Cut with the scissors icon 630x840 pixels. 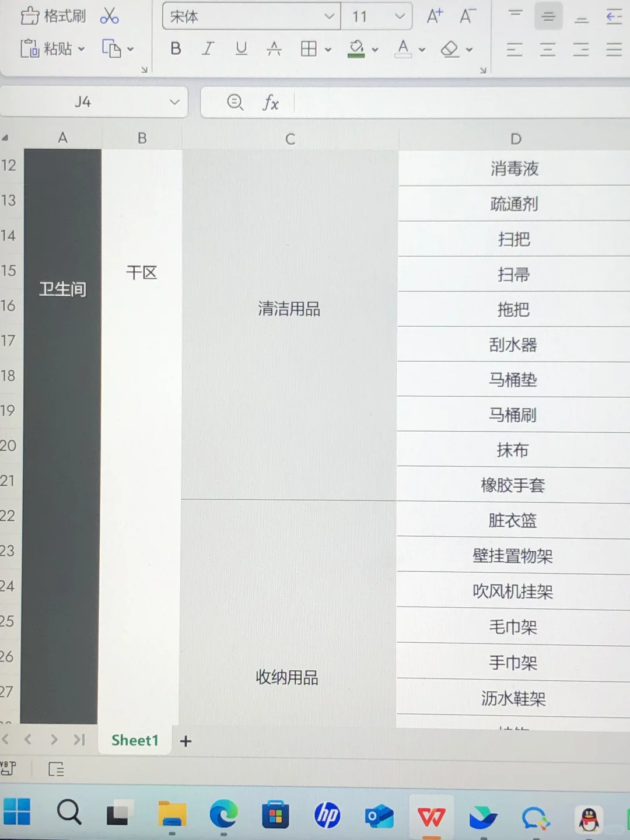(x=108, y=16)
